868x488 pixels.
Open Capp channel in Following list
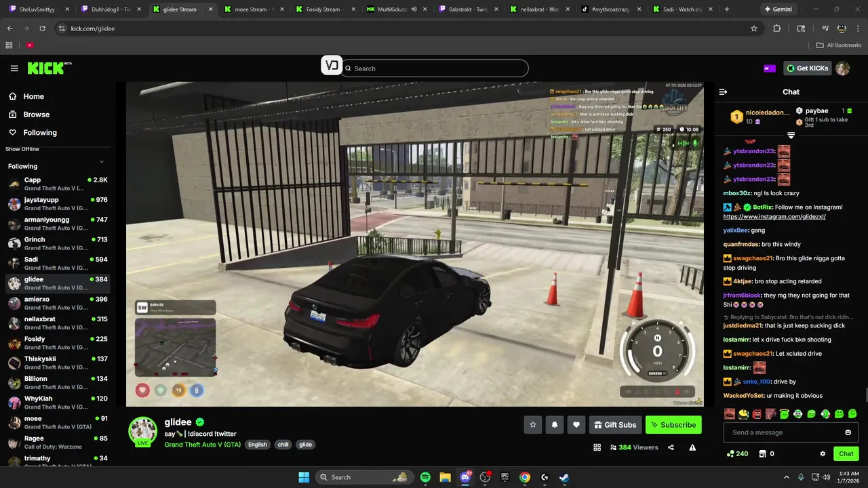58,184
